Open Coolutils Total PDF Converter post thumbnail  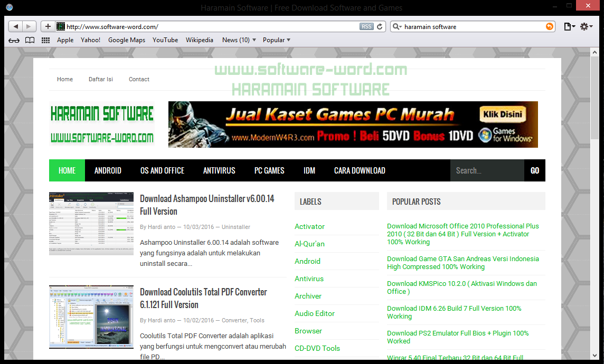coord(91,317)
